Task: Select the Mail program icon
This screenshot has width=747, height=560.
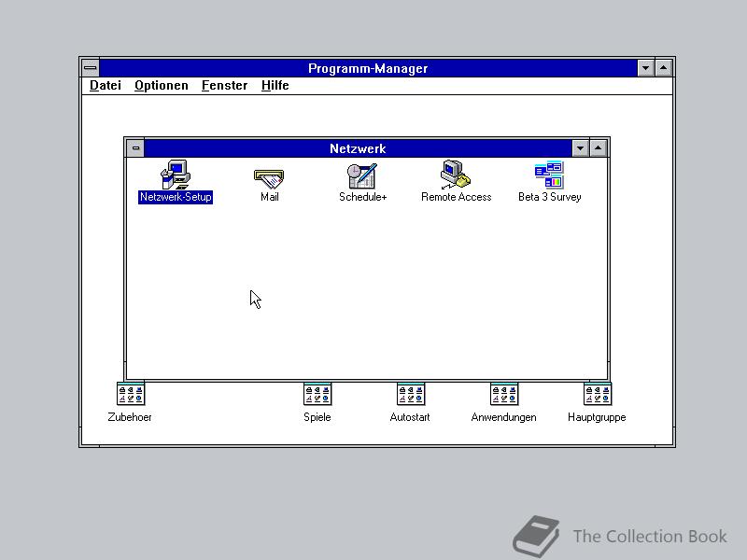Action: 269,179
